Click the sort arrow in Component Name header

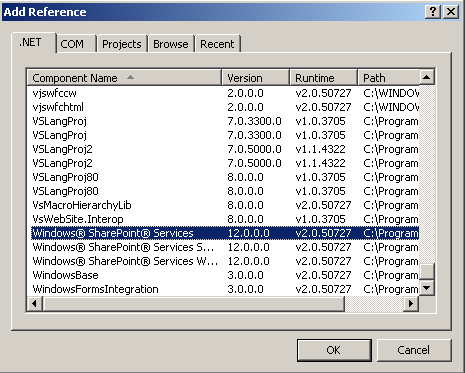pyautogui.click(x=130, y=77)
